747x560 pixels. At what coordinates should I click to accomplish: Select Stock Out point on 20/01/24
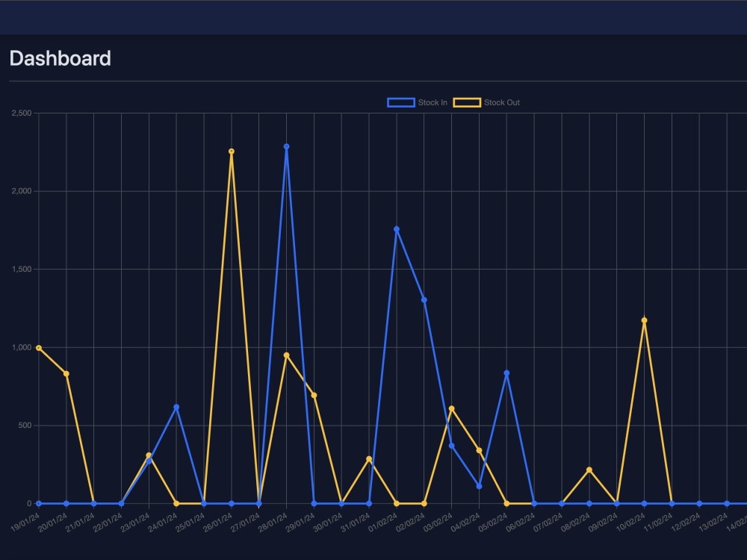(x=66, y=374)
